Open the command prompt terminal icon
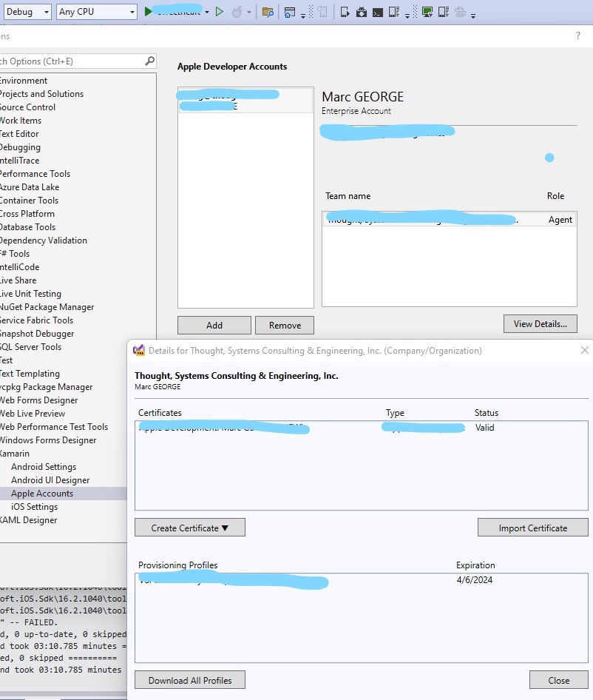This screenshot has width=593, height=700. (378, 13)
